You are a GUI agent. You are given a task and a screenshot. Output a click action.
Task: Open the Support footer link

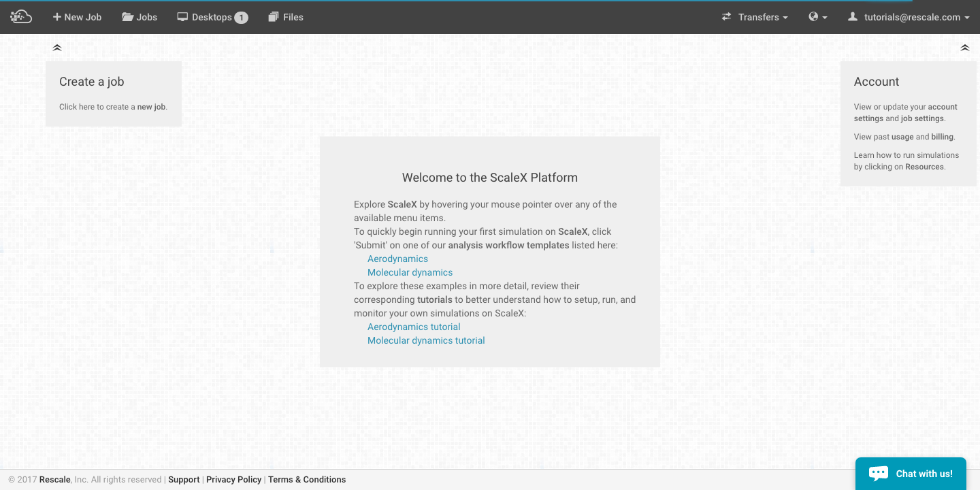[184, 480]
